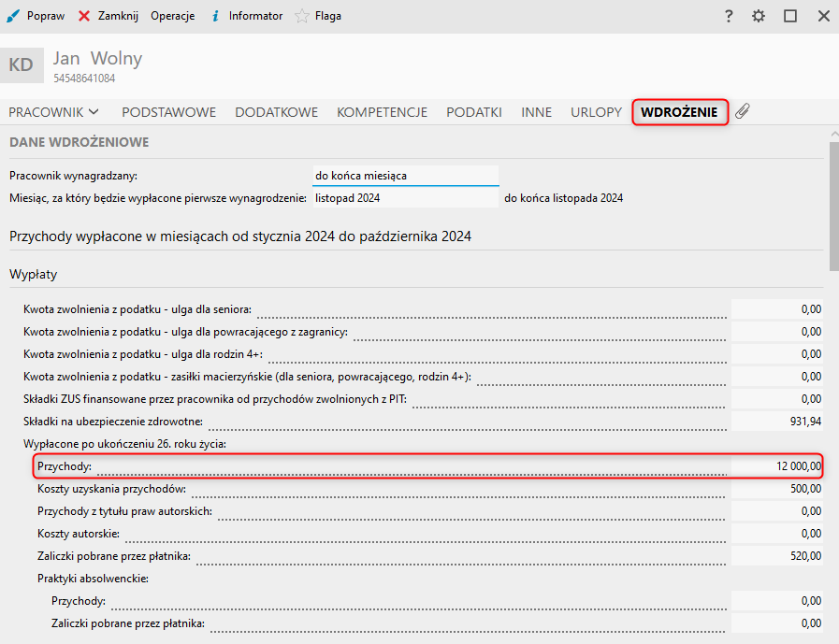This screenshot has height=644, width=839.
Task: Switch to the PODATKI tab
Action: pyautogui.click(x=474, y=112)
